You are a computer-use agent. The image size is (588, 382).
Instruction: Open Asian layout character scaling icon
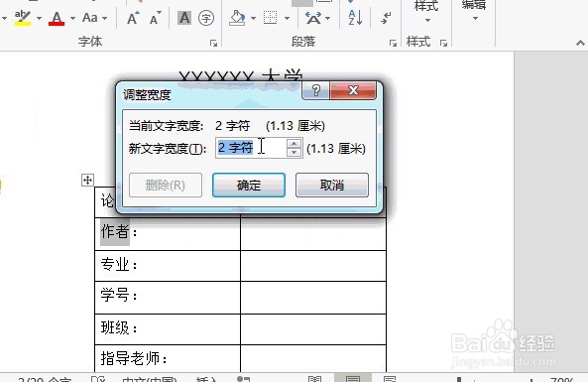coord(313,18)
